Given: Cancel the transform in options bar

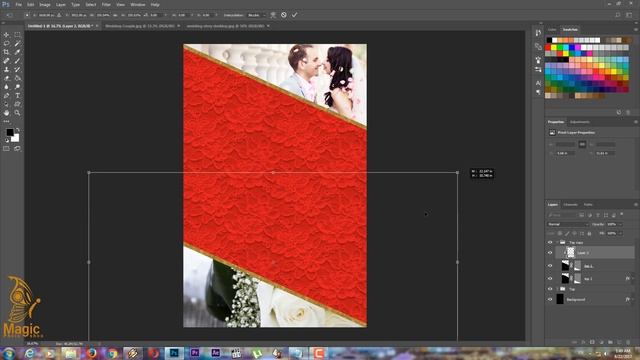Looking at the screenshot, I should (284, 15).
